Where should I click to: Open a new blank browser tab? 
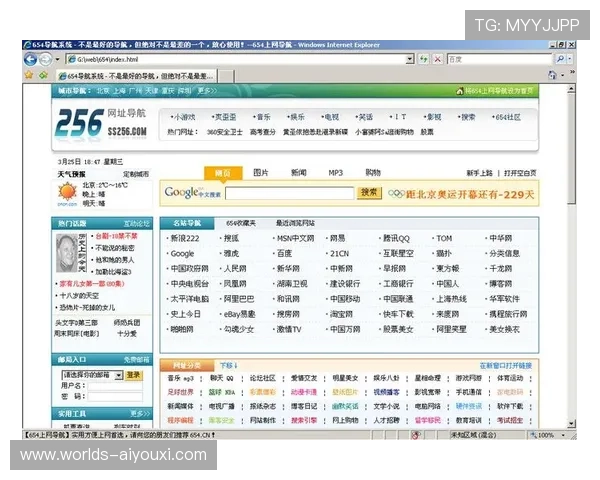point(226,76)
